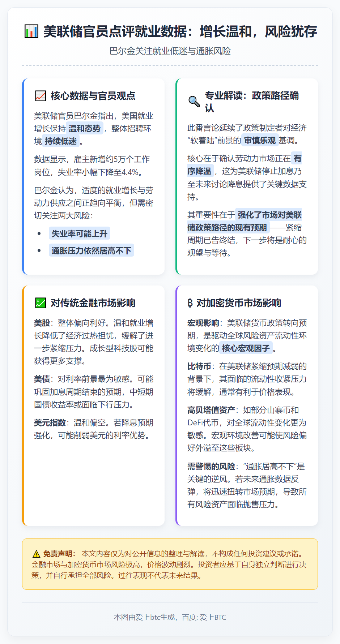Click the highlighted phrase 持续低迷
This screenshot has height=644, width=340.
coord(61,141)
